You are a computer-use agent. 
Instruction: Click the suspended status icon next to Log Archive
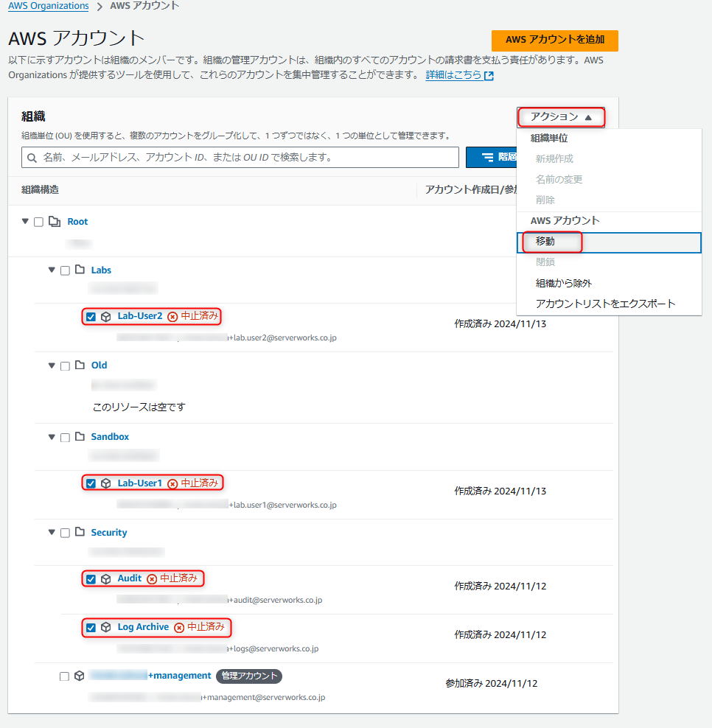click(179, 628)
